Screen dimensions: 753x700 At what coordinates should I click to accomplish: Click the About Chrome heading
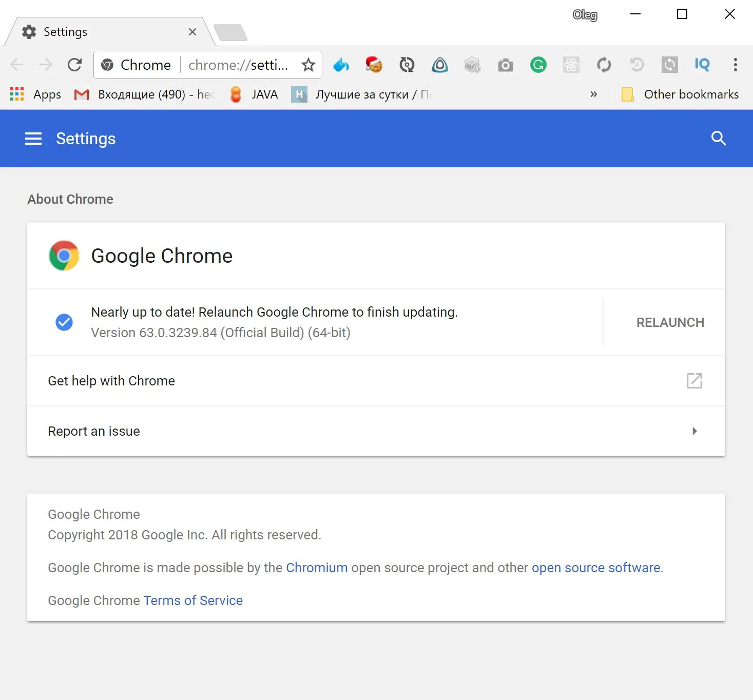point(70,199)
